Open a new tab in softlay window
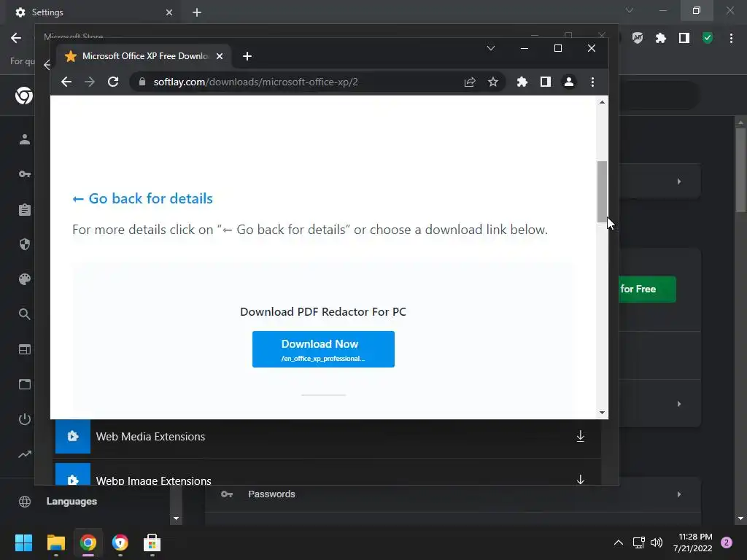 [x=247, y=56]
